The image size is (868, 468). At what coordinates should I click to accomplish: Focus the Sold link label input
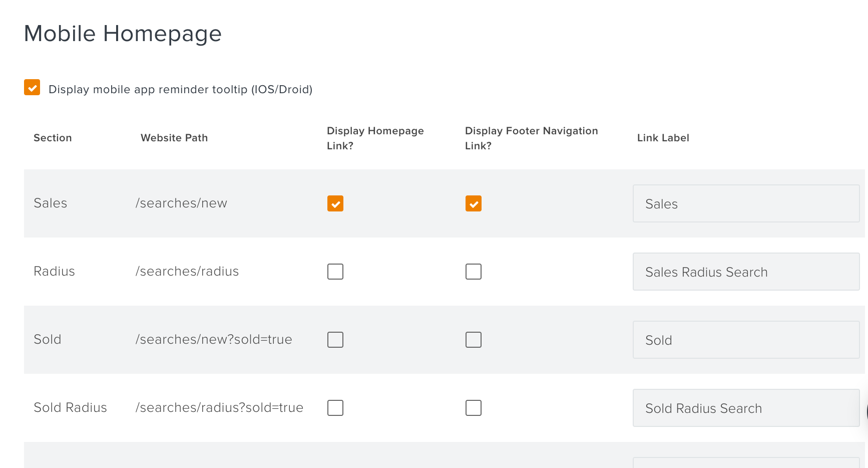(x=746, y=340)
